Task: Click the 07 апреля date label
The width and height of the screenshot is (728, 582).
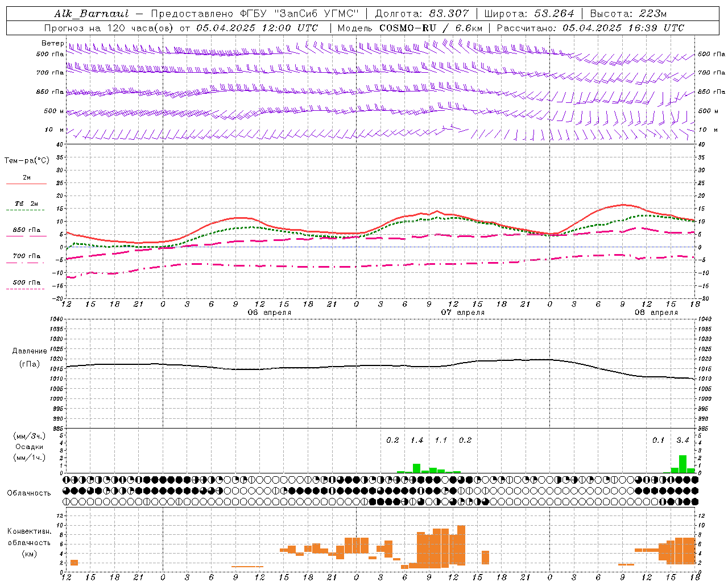Action: point(463,313)
